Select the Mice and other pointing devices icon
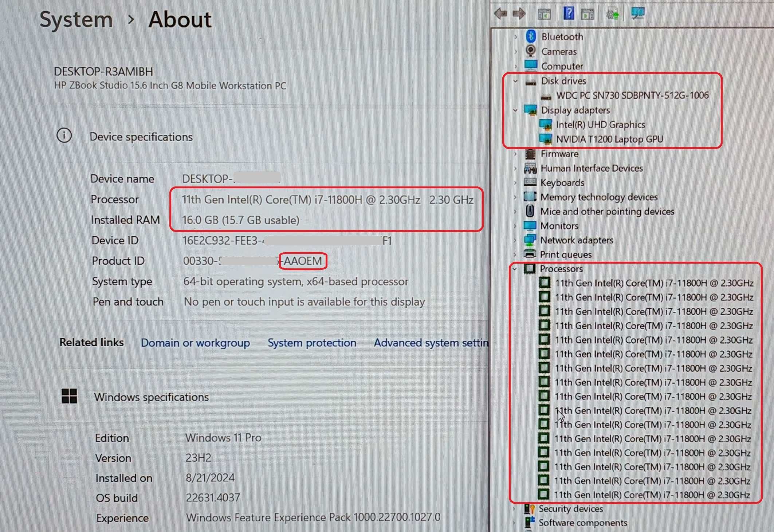 click(530, 211)
